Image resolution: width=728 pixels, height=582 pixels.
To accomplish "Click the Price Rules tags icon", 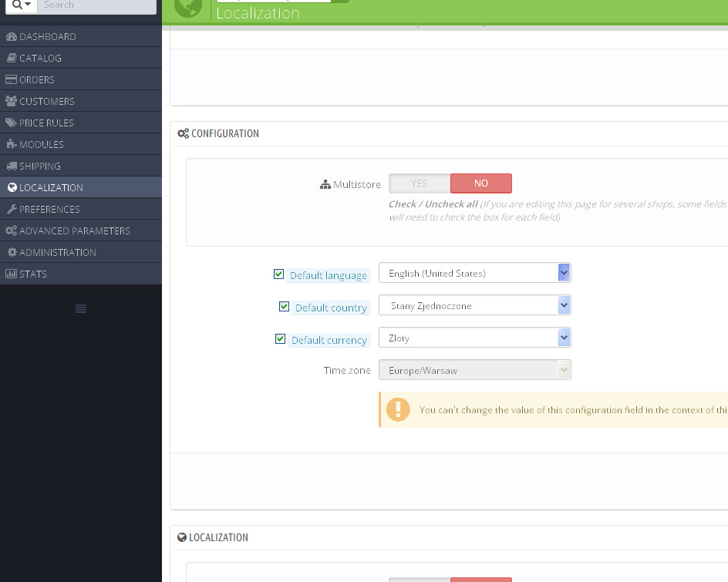I will [x=11, y=123].
